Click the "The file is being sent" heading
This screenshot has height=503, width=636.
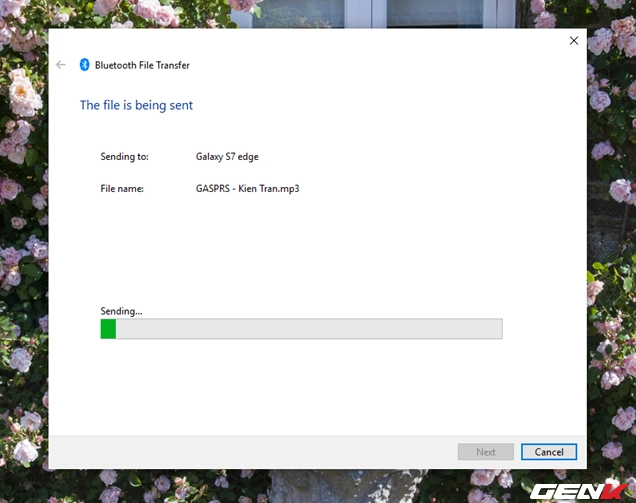136,105
